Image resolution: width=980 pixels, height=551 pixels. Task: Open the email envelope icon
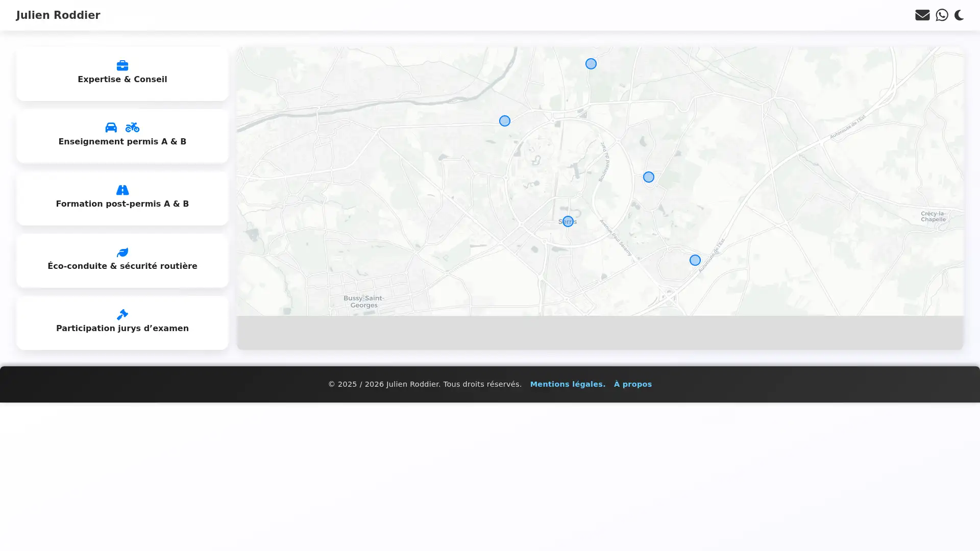923,15
